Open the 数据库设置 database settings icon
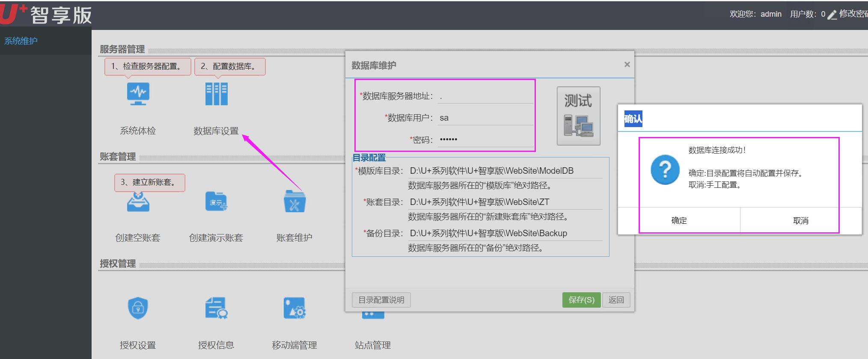Image resolution: width=868 pixels, height=359 pixels. pos(216,94)
